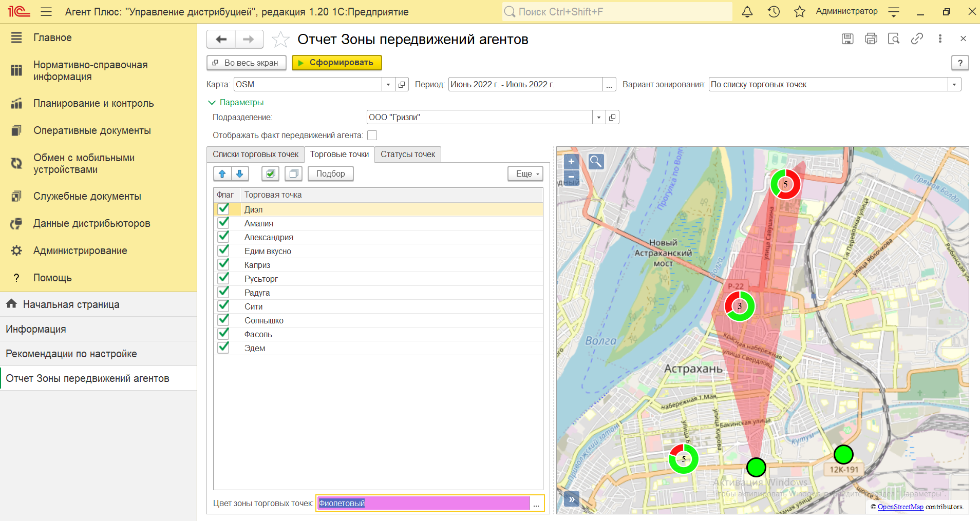Open history clock icon
The height and width of the screenshot is (521, 980).
[x=774, y=11]
